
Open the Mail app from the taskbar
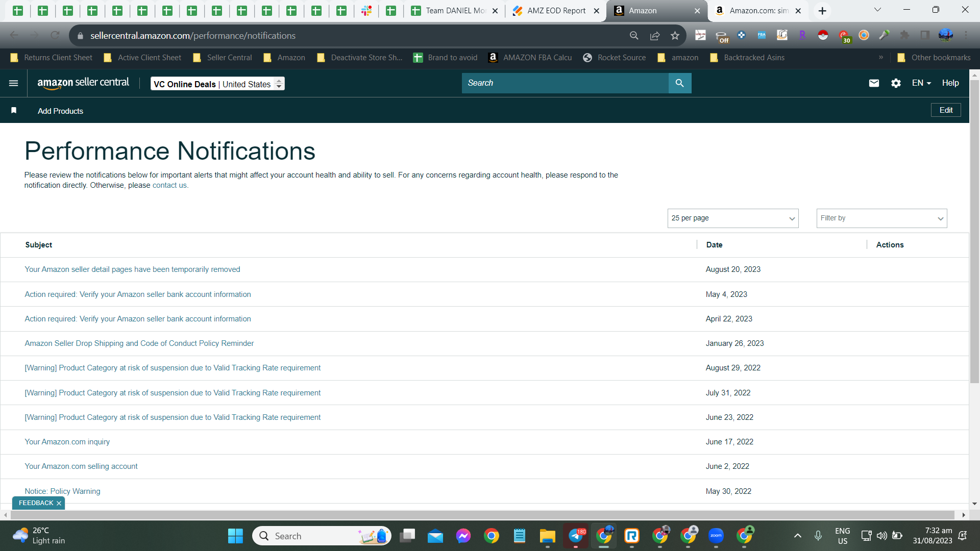pyautogui.click(x=435, y=536)
